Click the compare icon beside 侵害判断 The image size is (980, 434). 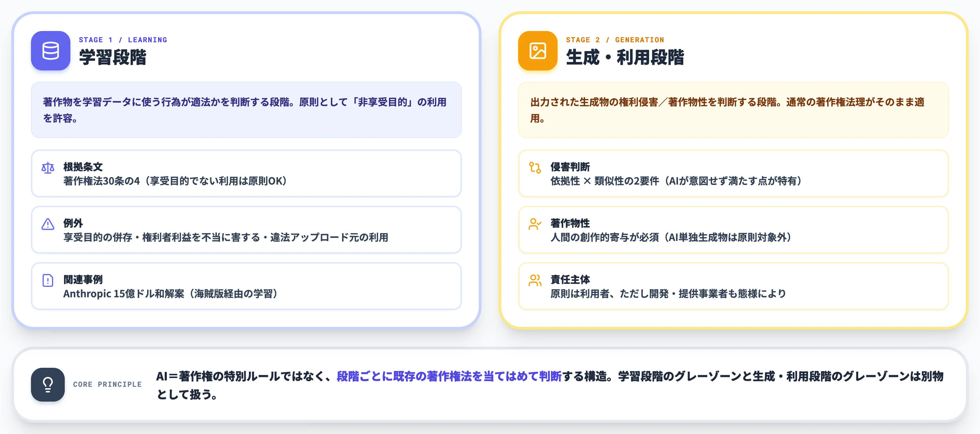tap(535, 168)
